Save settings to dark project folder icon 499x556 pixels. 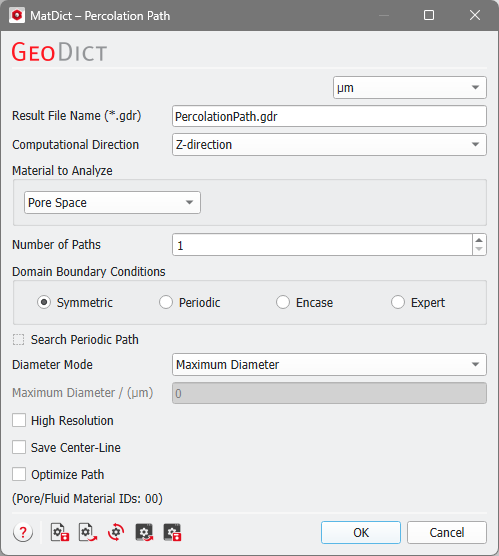click(x=172, y=532)
